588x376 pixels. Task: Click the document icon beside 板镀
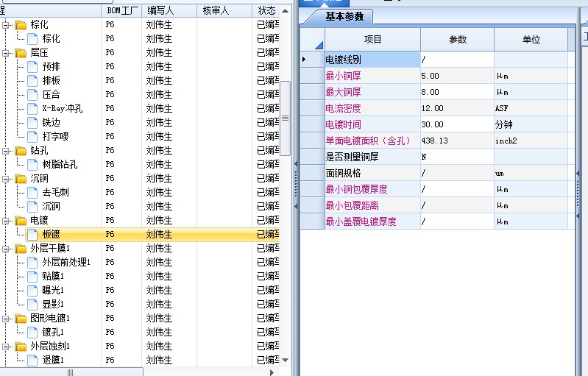(x=32, y=235)
